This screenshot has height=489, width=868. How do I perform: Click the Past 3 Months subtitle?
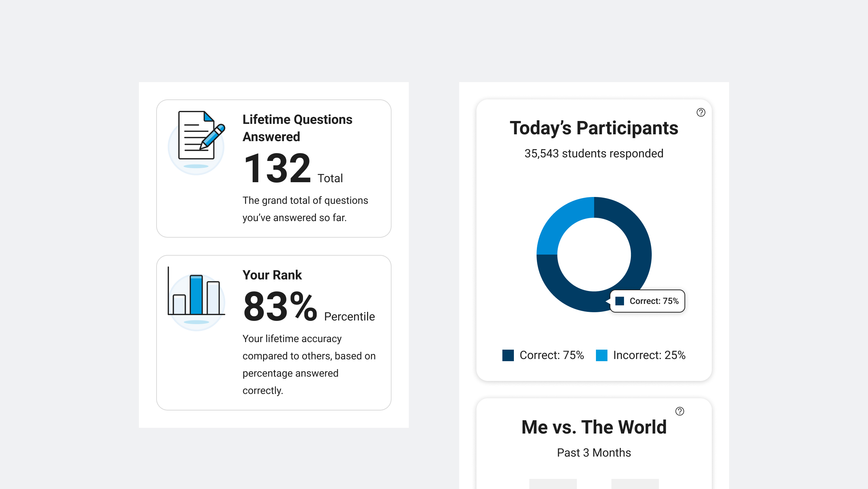[x=594, y=453]
